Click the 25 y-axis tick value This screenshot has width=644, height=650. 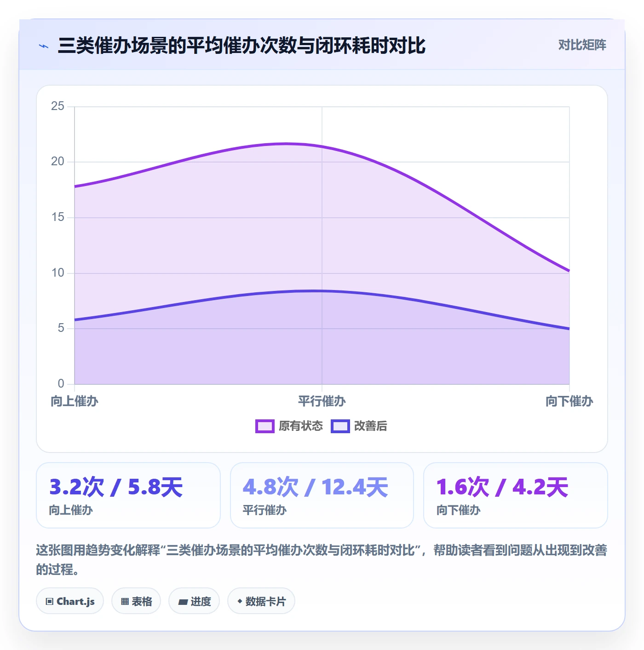click(57, 106)
